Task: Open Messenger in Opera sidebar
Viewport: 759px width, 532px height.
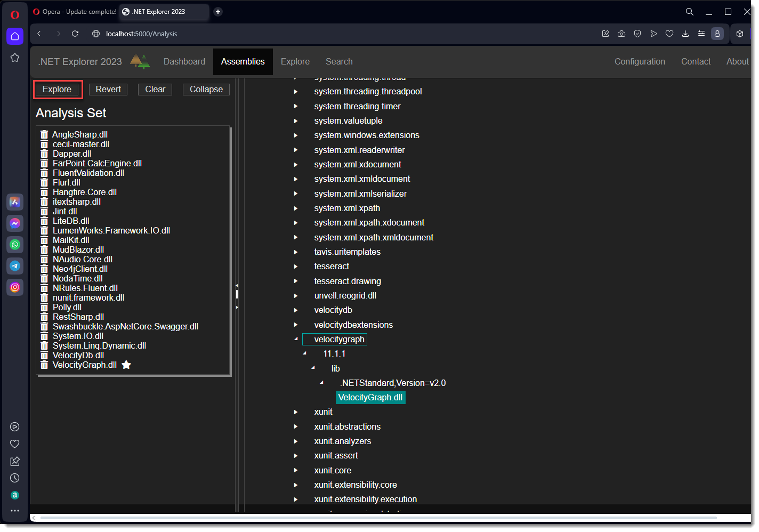Action: pyautogui.click(x=15, y=223)
